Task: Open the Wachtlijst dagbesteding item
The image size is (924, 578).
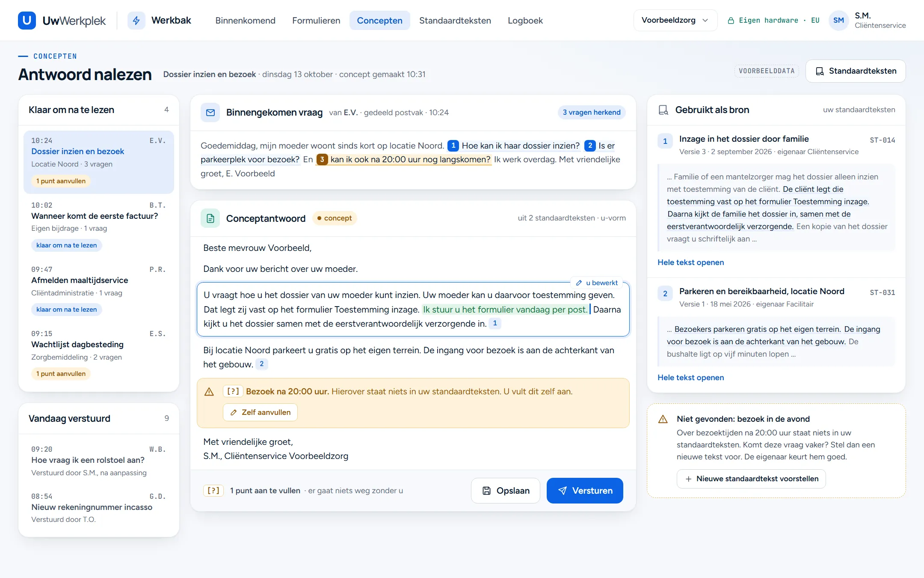Action: [98, 355]
